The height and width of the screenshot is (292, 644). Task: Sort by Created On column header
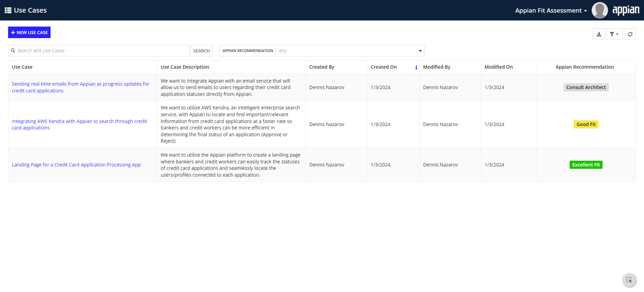coord(384,67)
